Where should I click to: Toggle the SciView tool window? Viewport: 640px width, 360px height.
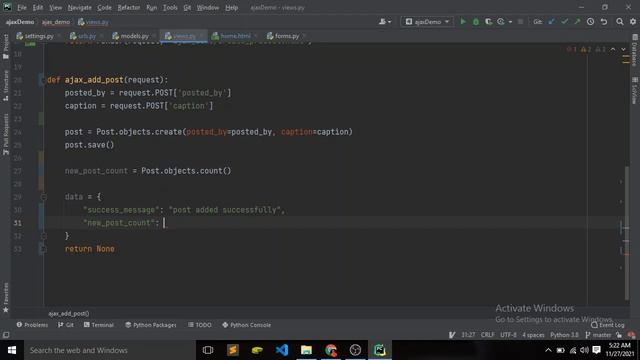pyautogui.click(x=634, y=91)
